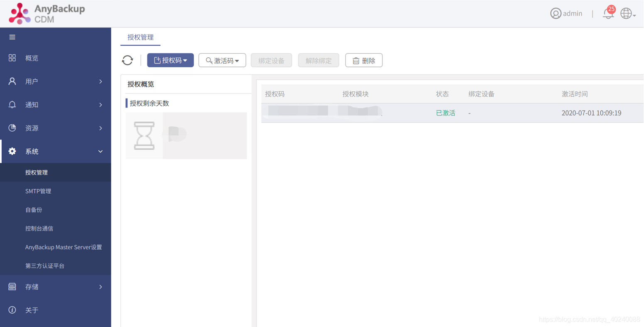
Task: Click the admin user avatar icon
Action: [556, 13]
